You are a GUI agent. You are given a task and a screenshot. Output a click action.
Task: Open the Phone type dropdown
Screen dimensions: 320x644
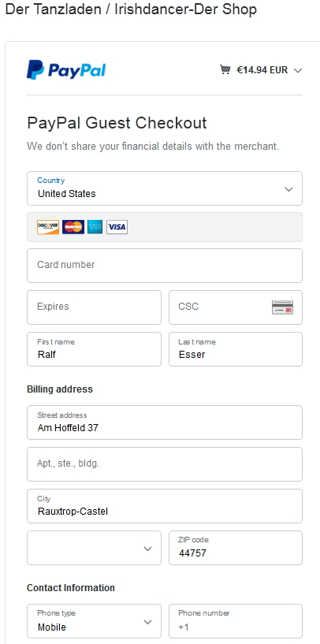[x=94, y=621]
